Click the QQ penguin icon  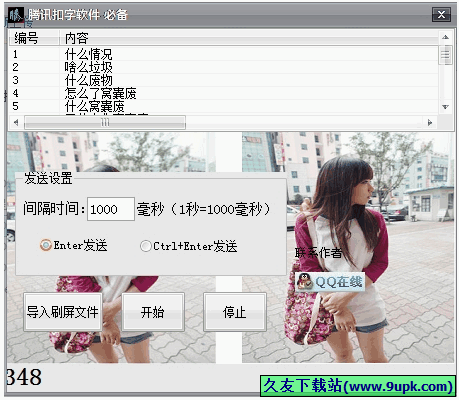(x=304, y=282)
